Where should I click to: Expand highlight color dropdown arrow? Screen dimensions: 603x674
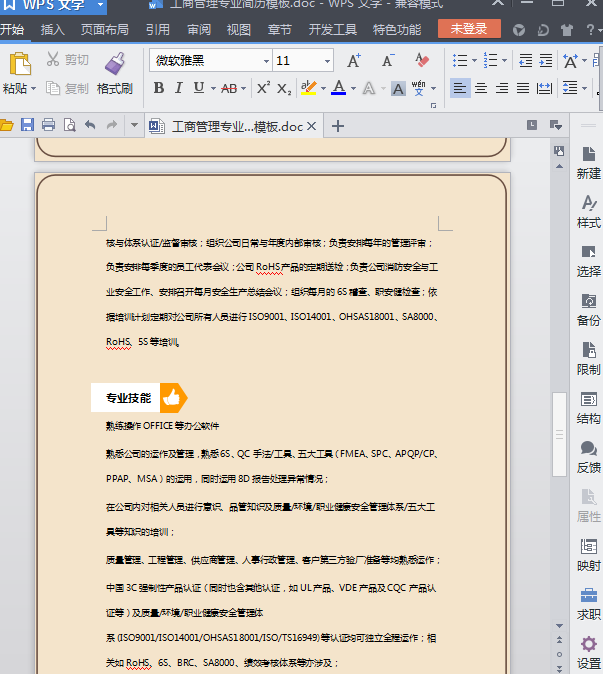point(323,89)
